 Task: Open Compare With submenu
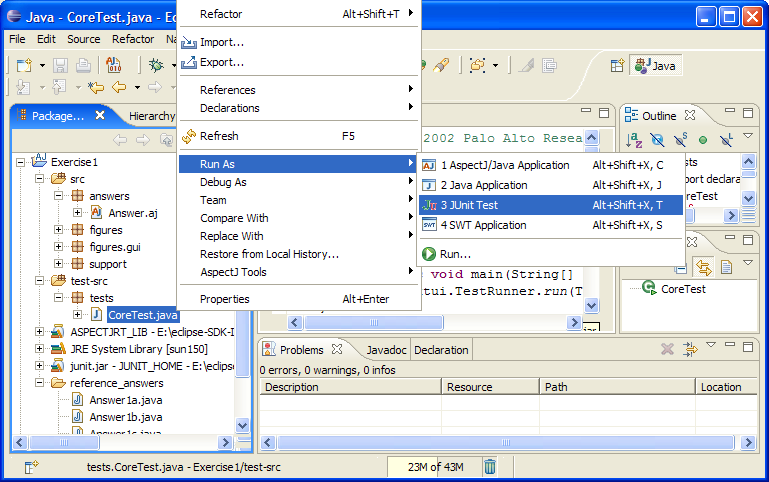298,218
